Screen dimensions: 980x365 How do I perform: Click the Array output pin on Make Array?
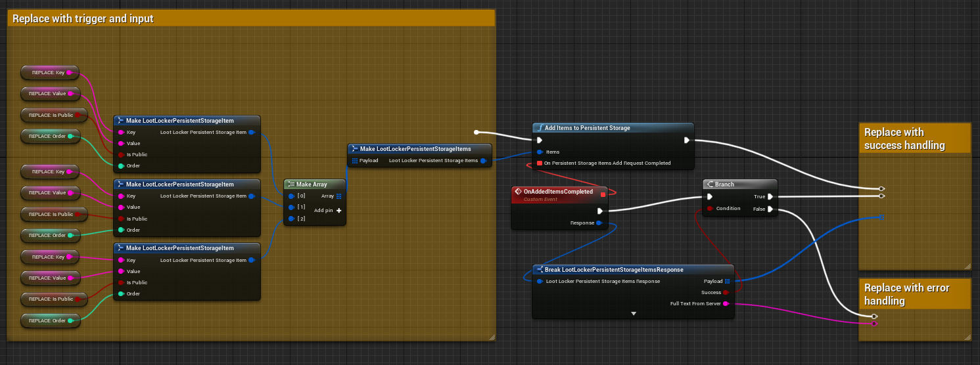click(x=338, y=196)
